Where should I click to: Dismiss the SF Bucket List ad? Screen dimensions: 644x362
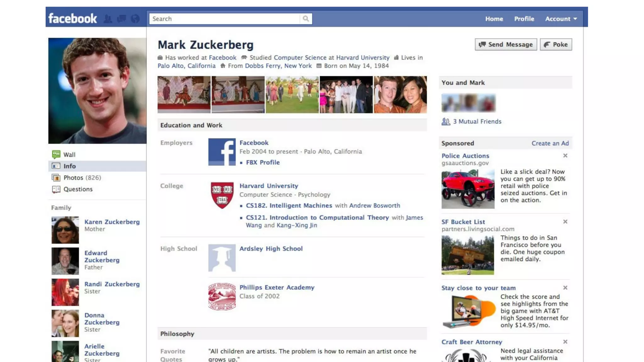click(565, 222)
